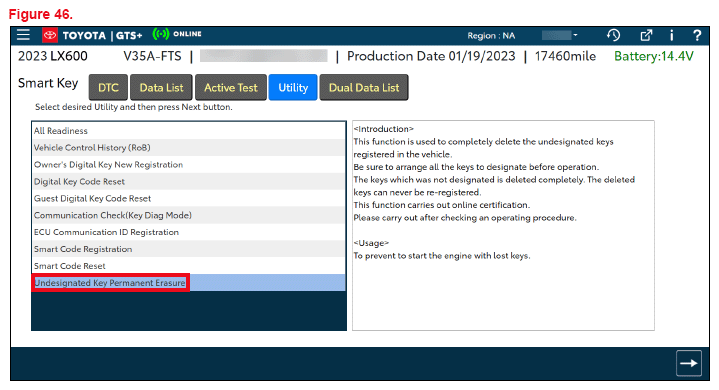Viewport: 719px width, 390px height.
Task: Switch to the Data List tab
Action: point(161,87)
